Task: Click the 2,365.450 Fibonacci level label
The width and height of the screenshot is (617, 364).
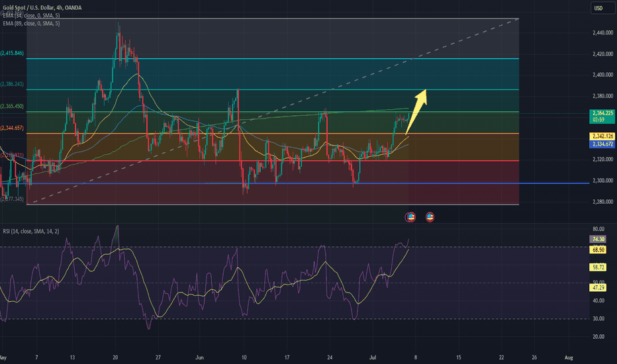Action: 12,107
